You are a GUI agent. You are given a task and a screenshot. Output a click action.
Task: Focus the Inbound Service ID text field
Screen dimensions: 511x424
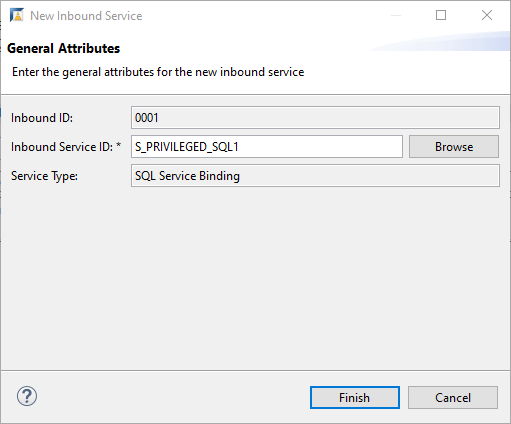(x=267, y=147)
